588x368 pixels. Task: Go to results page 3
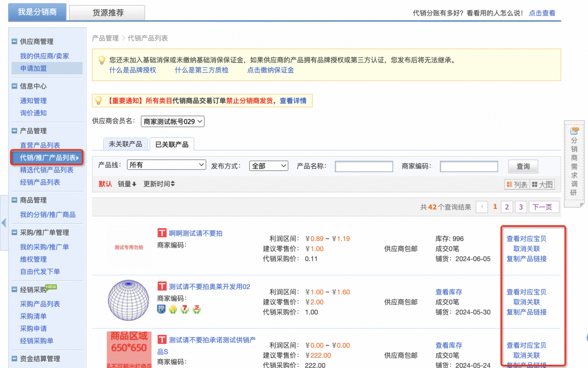(x=521, y=207)
